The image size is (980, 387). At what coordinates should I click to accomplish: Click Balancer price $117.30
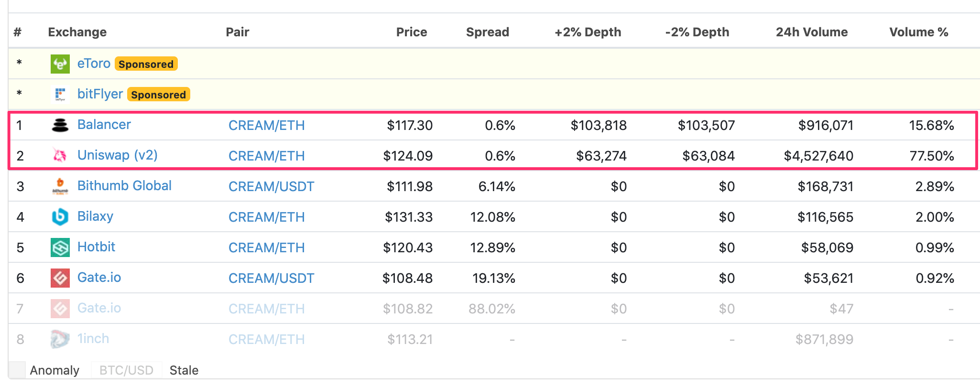tap(410, 125)
